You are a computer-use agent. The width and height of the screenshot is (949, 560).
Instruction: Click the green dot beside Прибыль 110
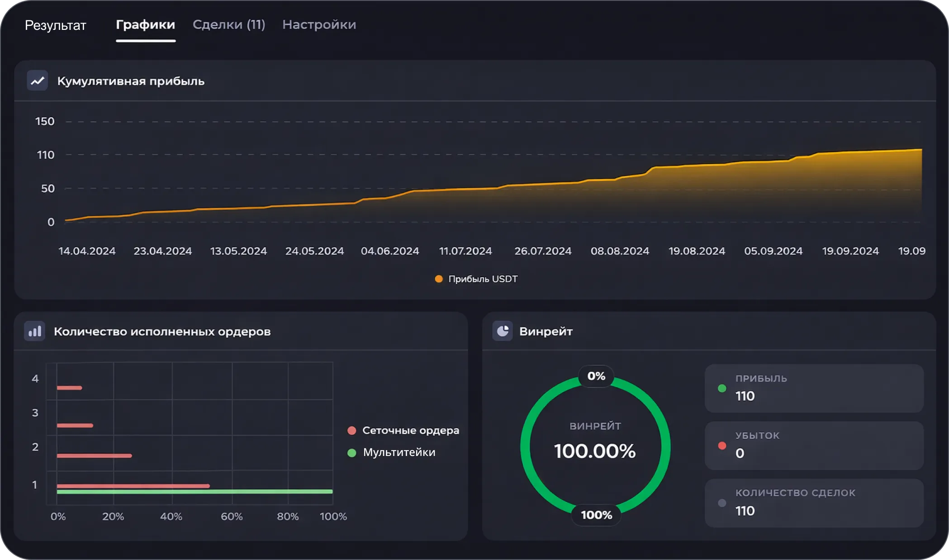click(x=722, y=388)
